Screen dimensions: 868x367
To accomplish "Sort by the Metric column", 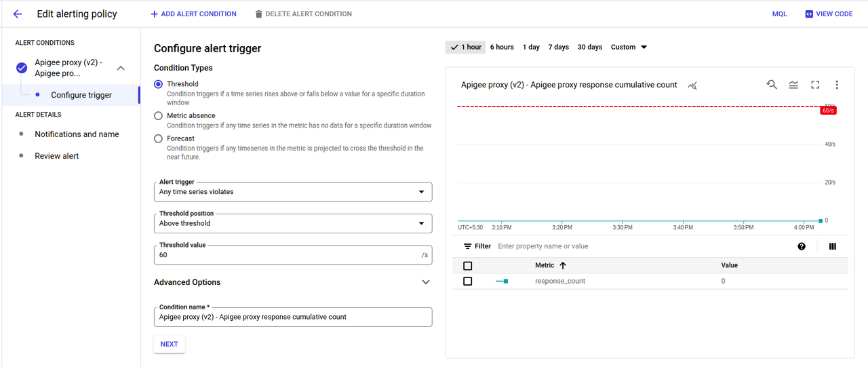I will point(551,265).
